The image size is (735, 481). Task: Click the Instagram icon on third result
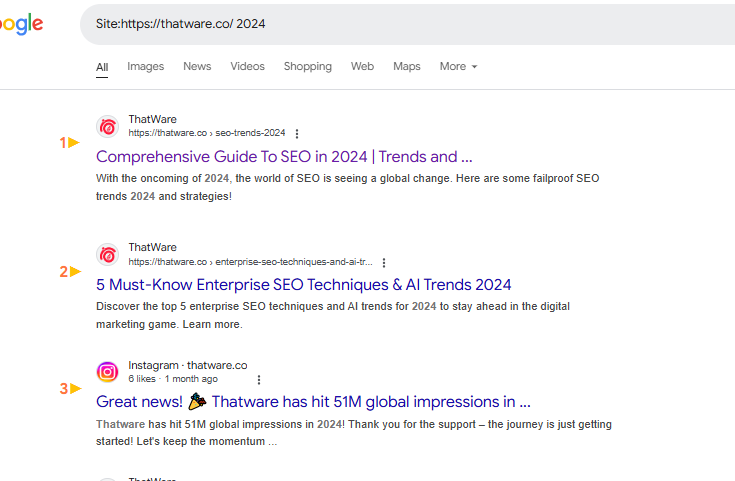107,372
